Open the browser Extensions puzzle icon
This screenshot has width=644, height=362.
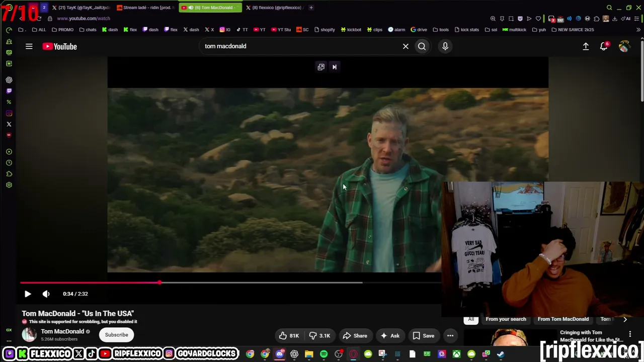pos(597,19)
